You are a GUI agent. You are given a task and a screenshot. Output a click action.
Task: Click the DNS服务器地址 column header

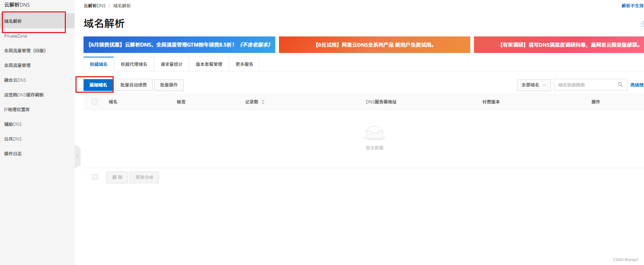click(381, 102)
